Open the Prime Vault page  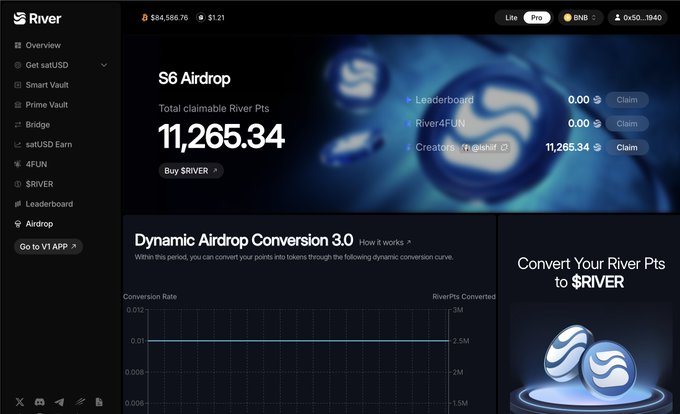coord(47,105)
